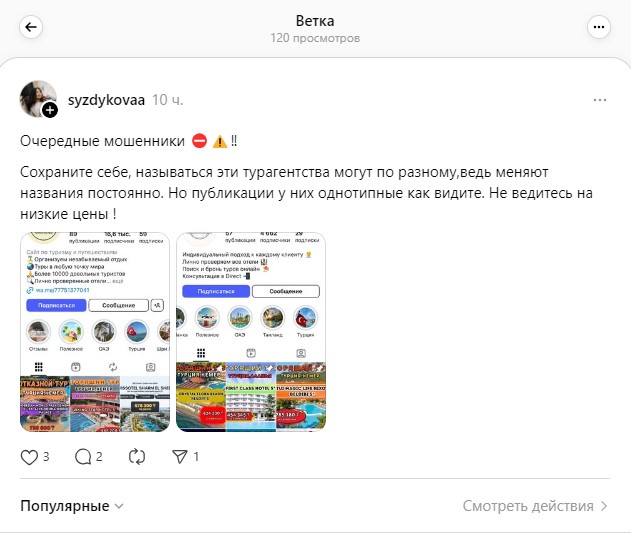631x534 pixels.
Task: Click the post timestamp 10 ч.
Action: (x=167, y=100)
